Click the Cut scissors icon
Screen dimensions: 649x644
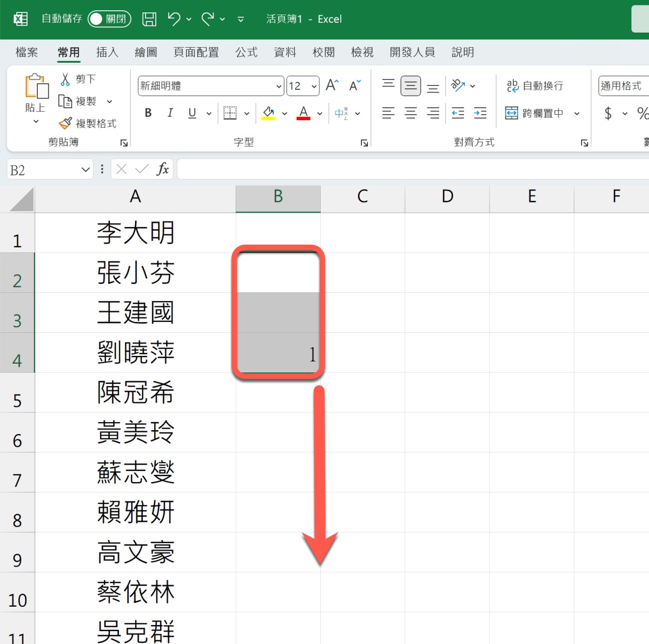point(65,80)
